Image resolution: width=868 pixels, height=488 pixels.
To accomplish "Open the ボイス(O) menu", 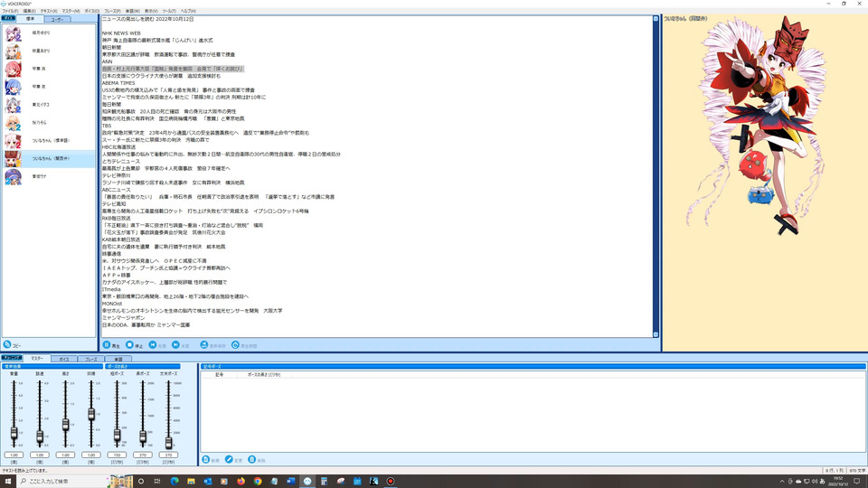I will tap(92, 11).
